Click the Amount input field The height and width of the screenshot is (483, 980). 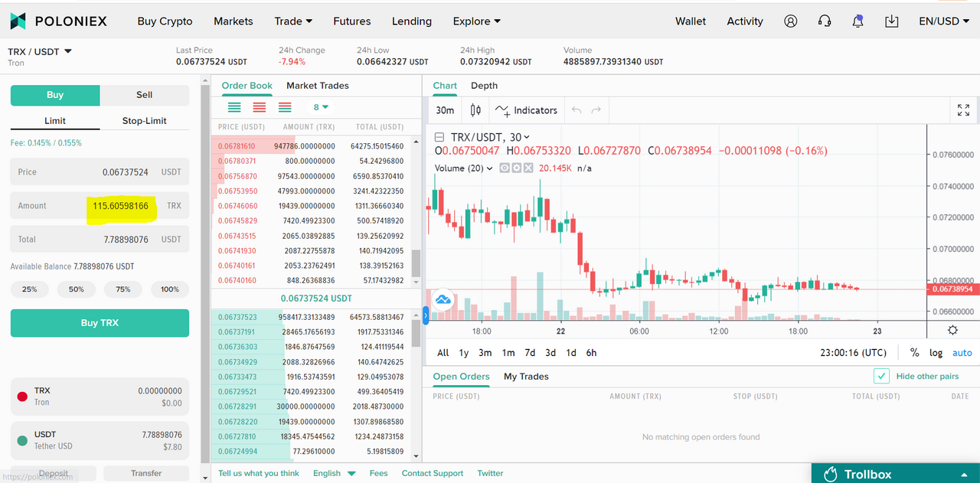coord(100,206)
